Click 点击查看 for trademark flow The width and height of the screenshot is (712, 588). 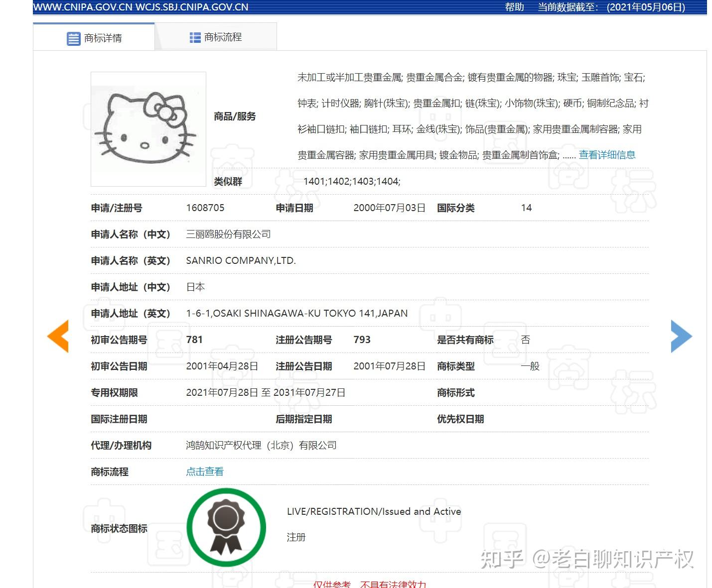[205, 471]
